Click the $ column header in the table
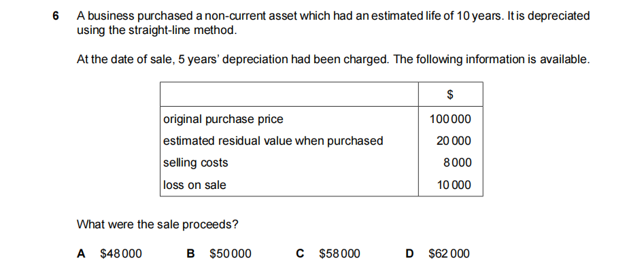Viewport: 644px width, 280px height. pos(450,94)
